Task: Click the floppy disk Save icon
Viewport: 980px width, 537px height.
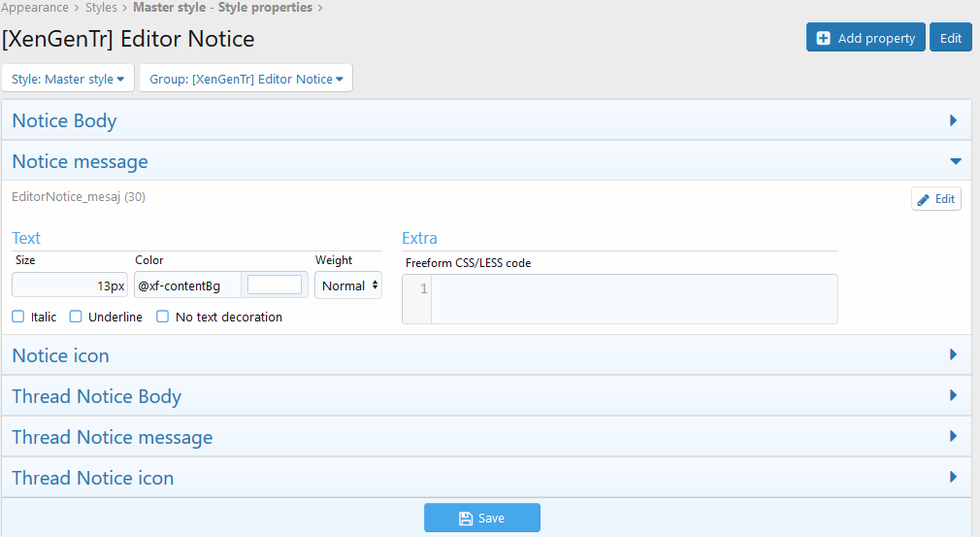Action: 466,519
